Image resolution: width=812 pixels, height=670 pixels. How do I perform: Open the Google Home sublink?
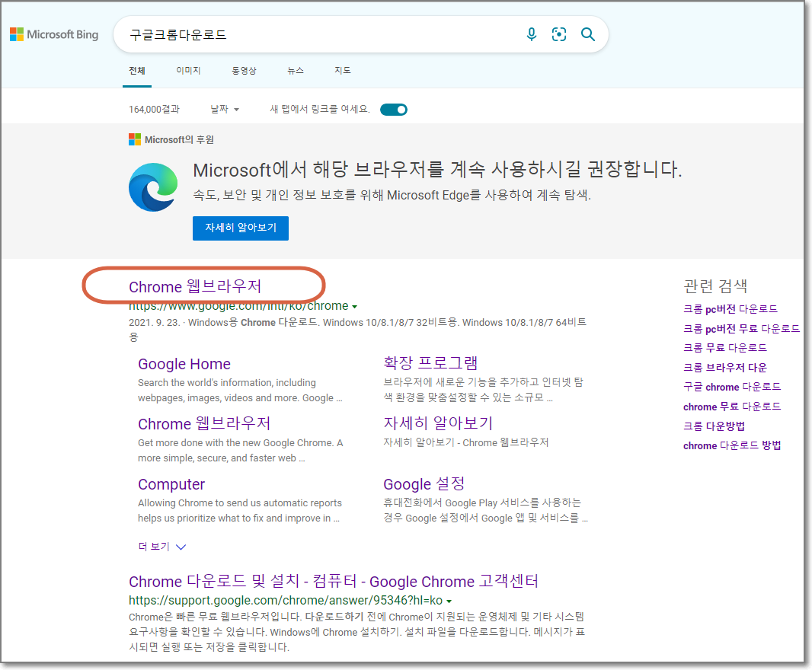click(184, 364)
